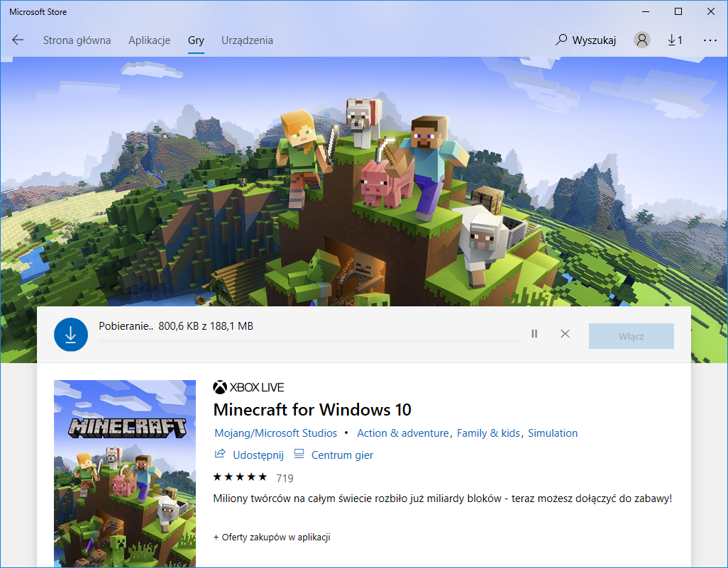Viewport: 728px width, 568px height.
Task: Click the Minecraft box art thumbnail
Action: [x=125, y=474]
